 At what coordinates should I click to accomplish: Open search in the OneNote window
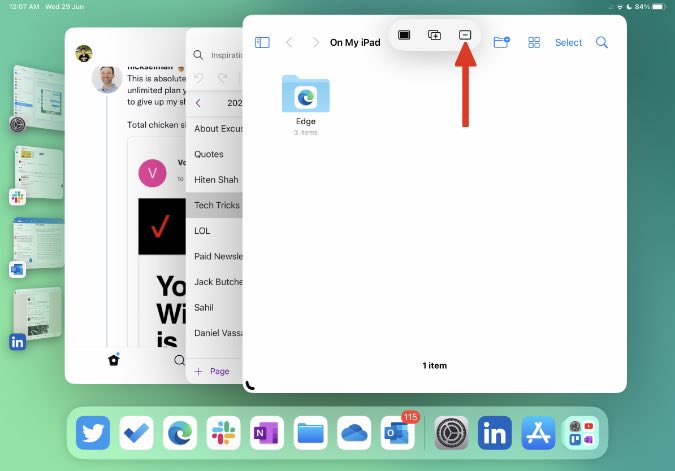pos(198,55)
